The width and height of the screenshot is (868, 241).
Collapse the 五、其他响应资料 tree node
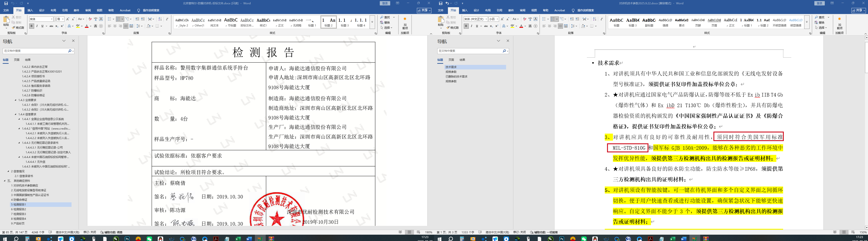pos(5,181)
